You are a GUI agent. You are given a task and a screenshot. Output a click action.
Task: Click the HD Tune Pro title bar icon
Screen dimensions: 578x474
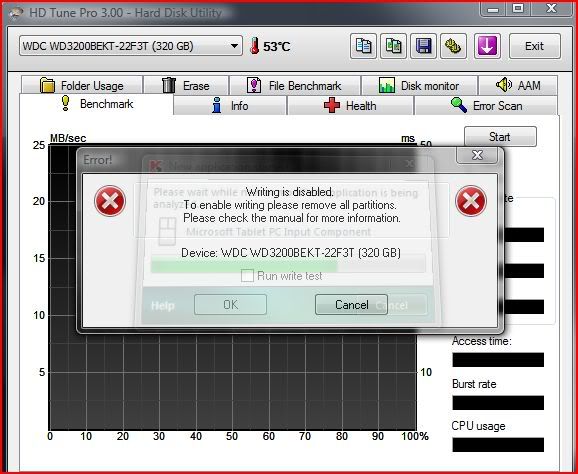click(x=16, y=13)
